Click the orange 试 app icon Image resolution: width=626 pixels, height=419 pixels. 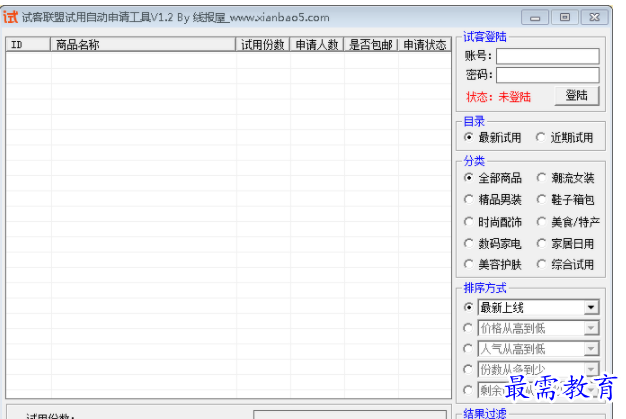pyautogui.click(x=10, y=17)
